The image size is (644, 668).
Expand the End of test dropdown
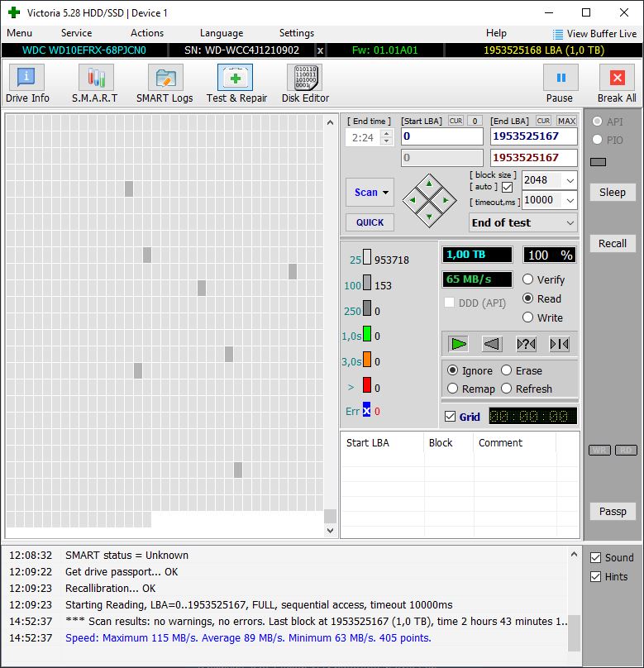point(570,223)
